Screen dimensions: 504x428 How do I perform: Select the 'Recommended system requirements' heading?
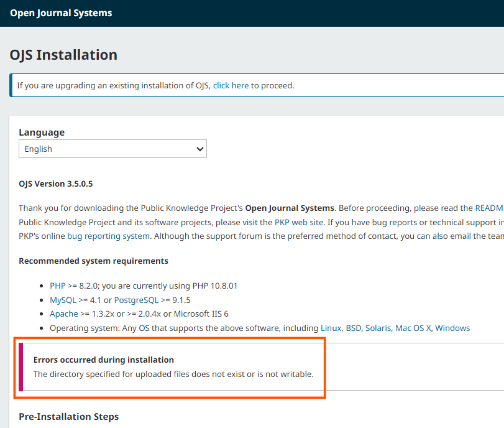pyautogui.click(x=94, y=261)
